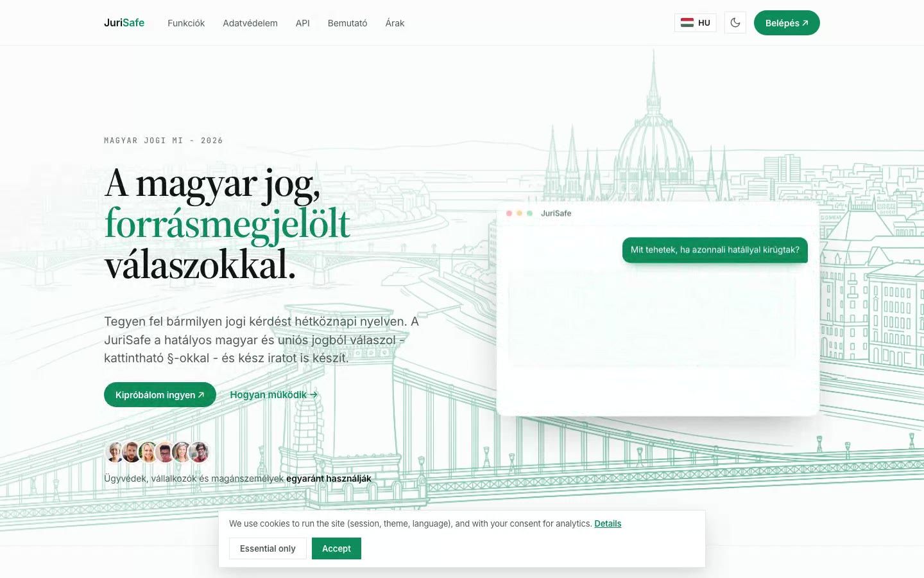The image size is (924, 578).
Task: Click the Kipróbálom ingyen button
Action: tap(160, 395)
